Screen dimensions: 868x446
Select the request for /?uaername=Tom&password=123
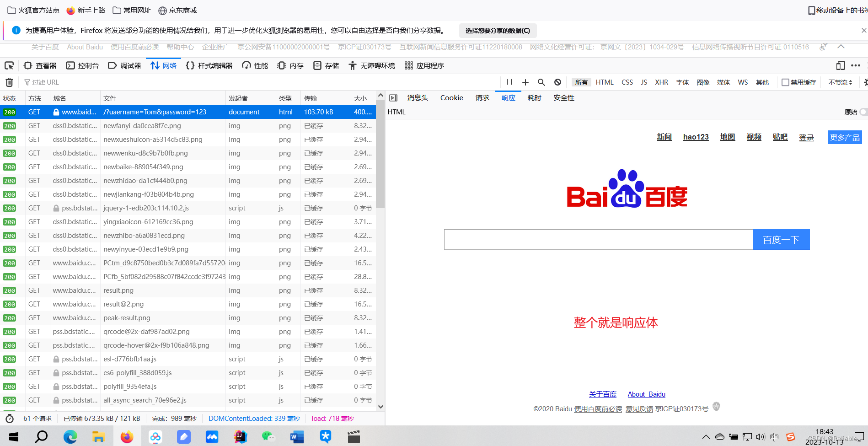(188, 112)
